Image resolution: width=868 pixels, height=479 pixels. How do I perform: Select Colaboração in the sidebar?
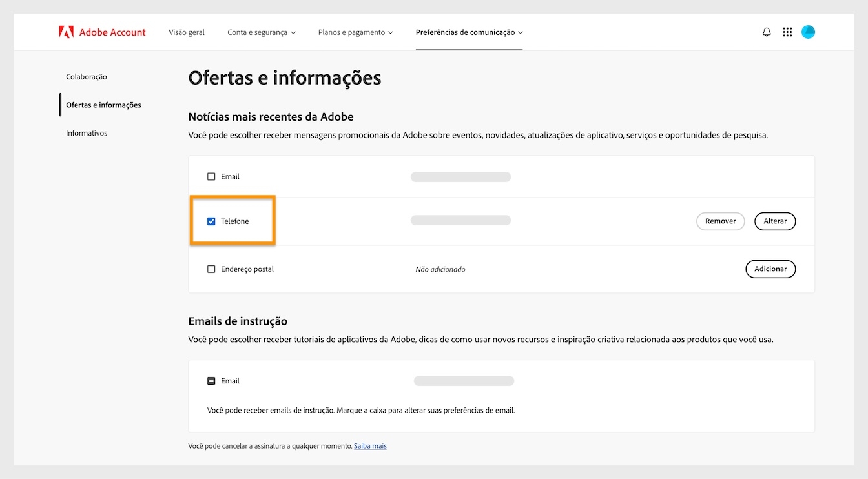[86, 76]
